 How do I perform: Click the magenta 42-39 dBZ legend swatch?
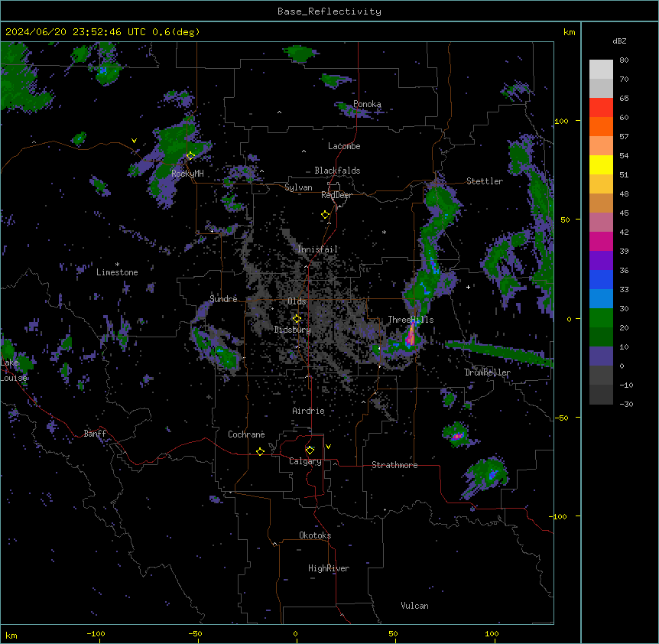[x=601, y=241]
